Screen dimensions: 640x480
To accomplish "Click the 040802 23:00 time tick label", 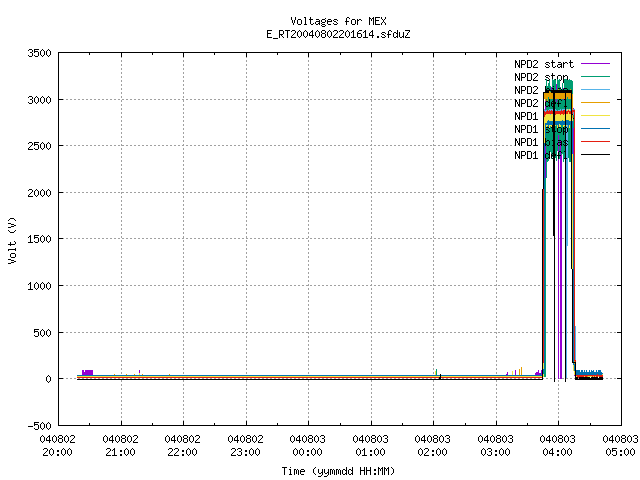I will click(245, 446).
